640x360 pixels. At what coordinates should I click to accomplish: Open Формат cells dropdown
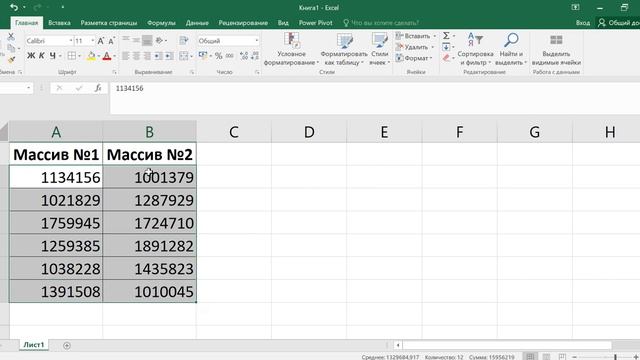tap(413, 58)
